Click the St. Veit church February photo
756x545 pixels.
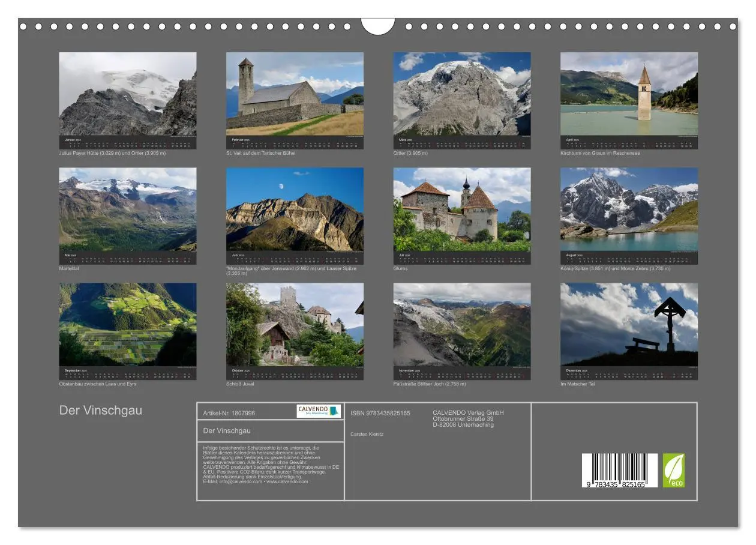point(295,94)
